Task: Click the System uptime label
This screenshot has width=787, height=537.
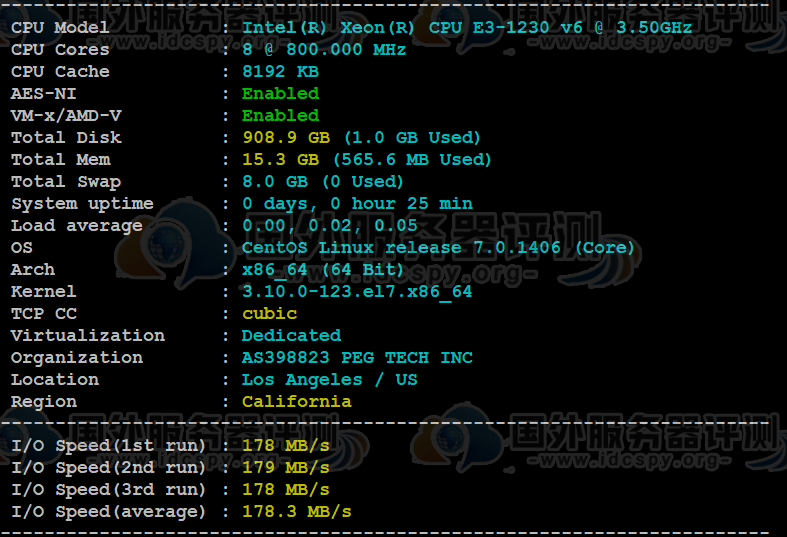Action: tap(82, 204)
